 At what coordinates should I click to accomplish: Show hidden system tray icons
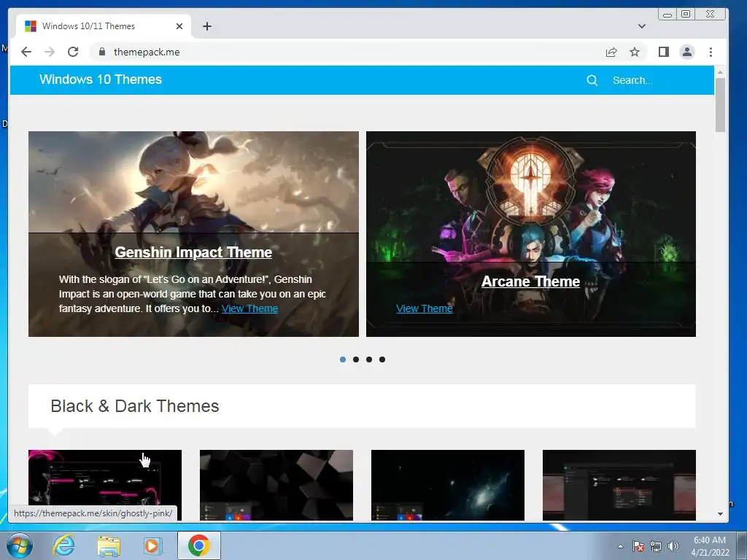point(620,546)
